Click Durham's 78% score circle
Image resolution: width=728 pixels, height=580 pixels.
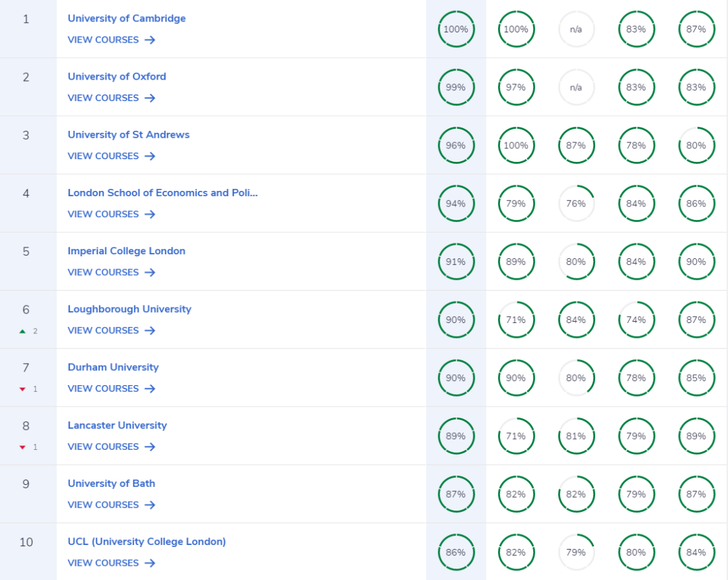636,378
